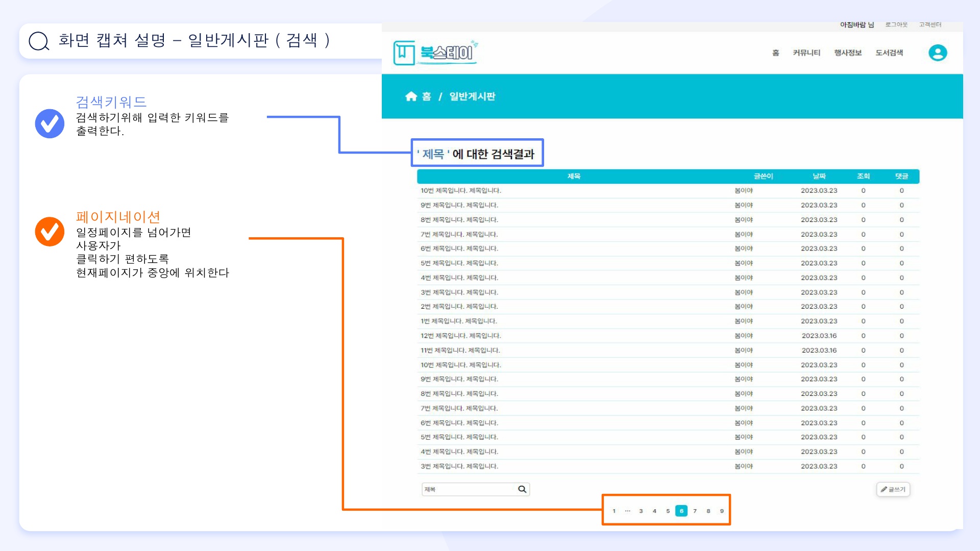Go to pagination page 7
This screenshot has width=980, height=551.
[x=695, y=511]
